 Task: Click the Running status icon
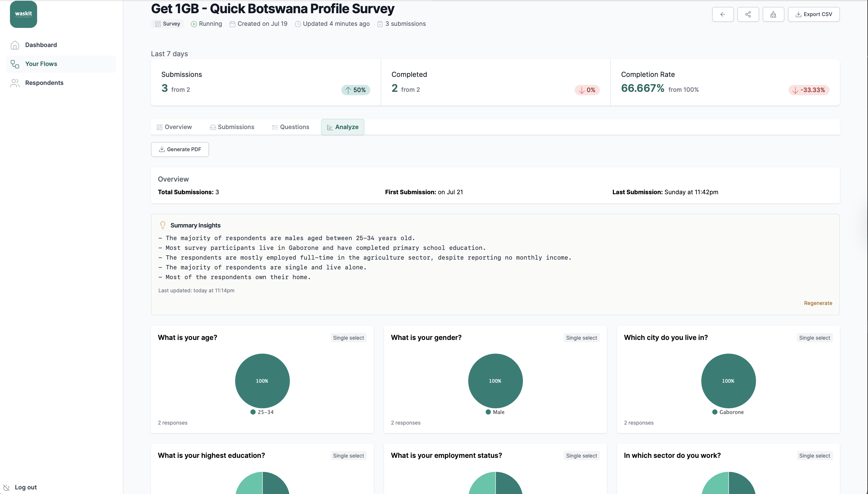pos(194,24)
